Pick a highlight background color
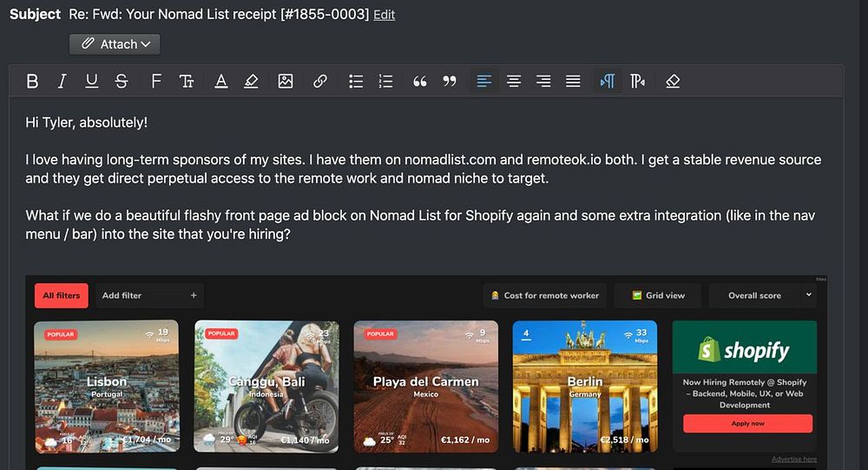The width and height of the screenshot is (868, 470). click(251, 82)
